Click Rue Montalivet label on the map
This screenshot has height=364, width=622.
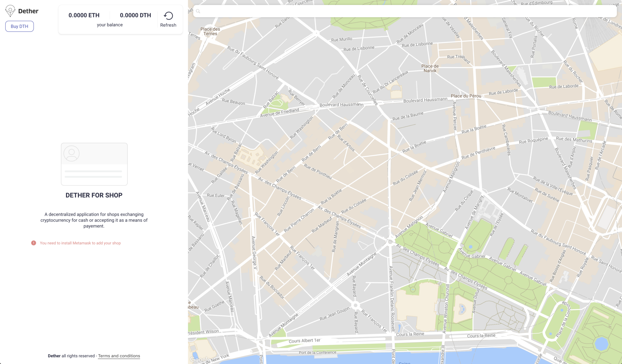(520, 195)
